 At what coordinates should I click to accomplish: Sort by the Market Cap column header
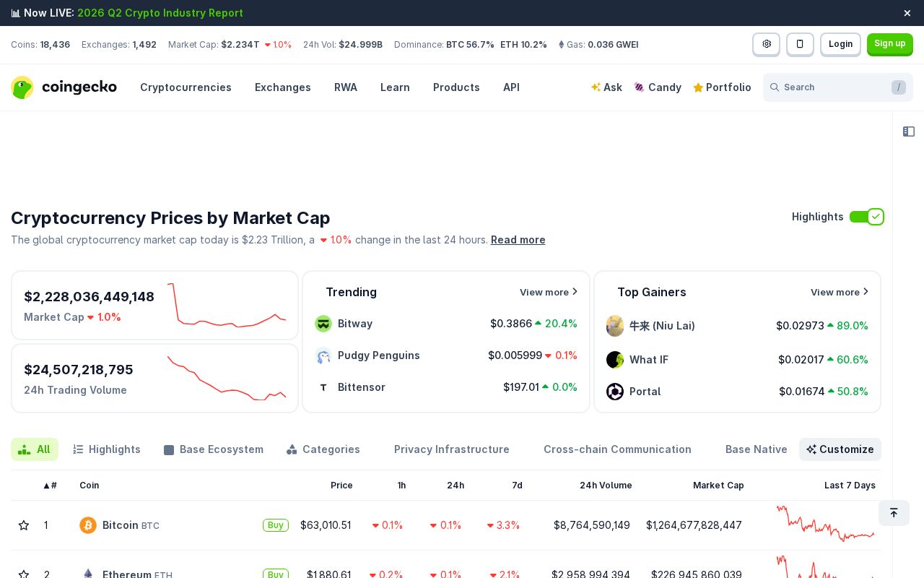[x=718, y=486]
